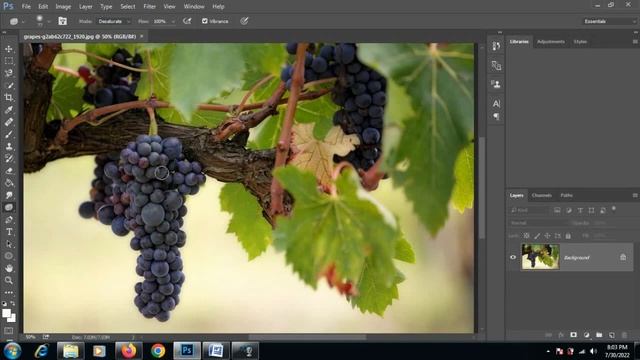
Task: Open the Edit Toolbar three-dots button
Action: point(9,293)
